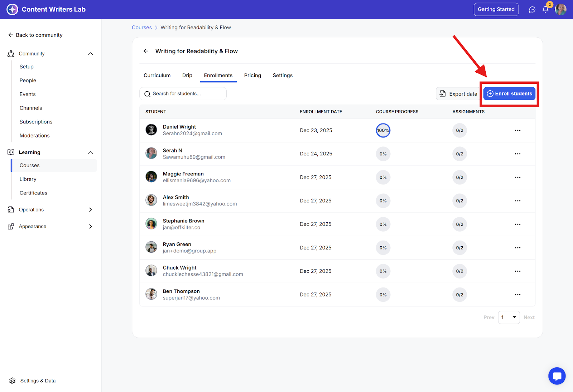Open the notifications bell

coord(545,10)
